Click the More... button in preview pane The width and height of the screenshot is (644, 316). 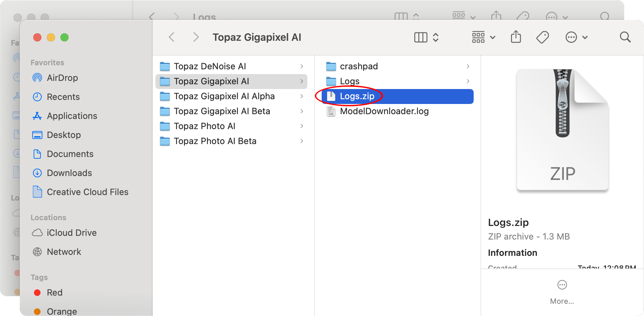click(562, 293)
